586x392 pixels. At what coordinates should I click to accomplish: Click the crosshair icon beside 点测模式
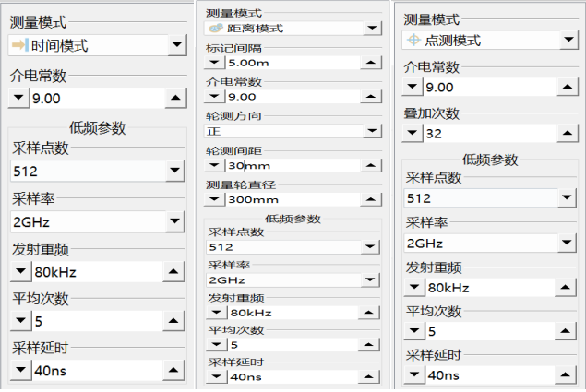[413, 41]
